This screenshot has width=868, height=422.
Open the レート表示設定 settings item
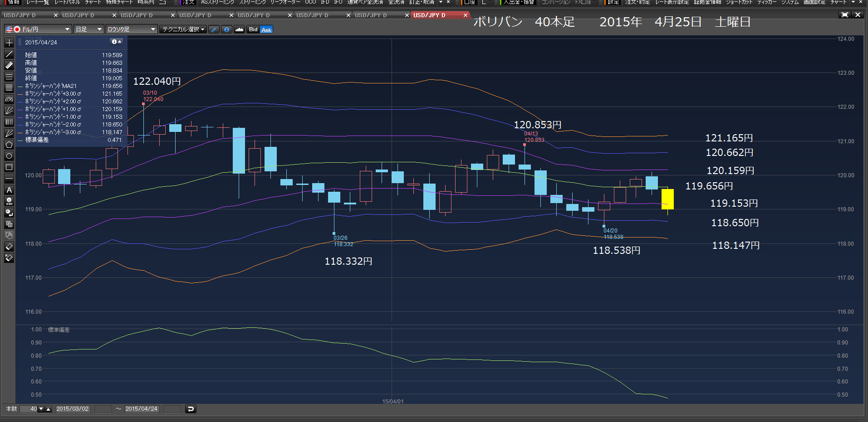coord(672,2)
